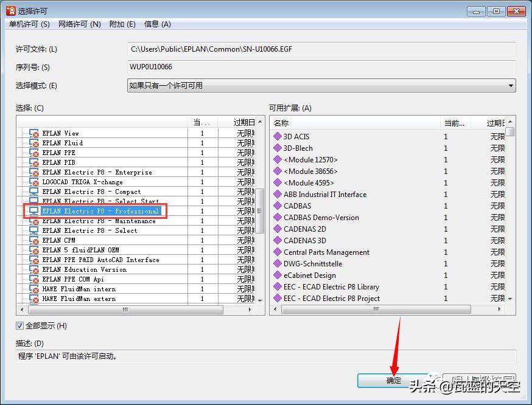Open the 网络许可 (N) menu
Screen dimensions: 532x405
[x=79, y=24]
